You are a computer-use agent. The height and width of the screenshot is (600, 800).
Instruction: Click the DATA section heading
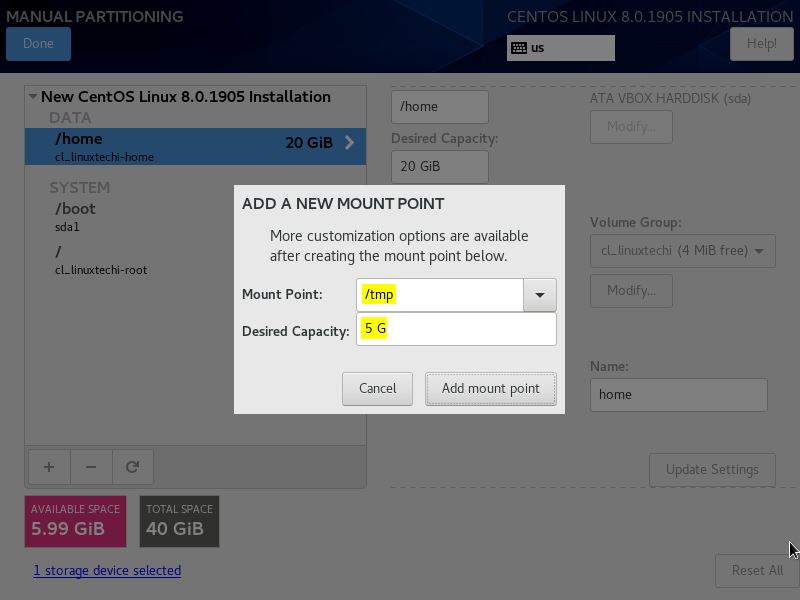pyautogui.click(x=70, y=118)
